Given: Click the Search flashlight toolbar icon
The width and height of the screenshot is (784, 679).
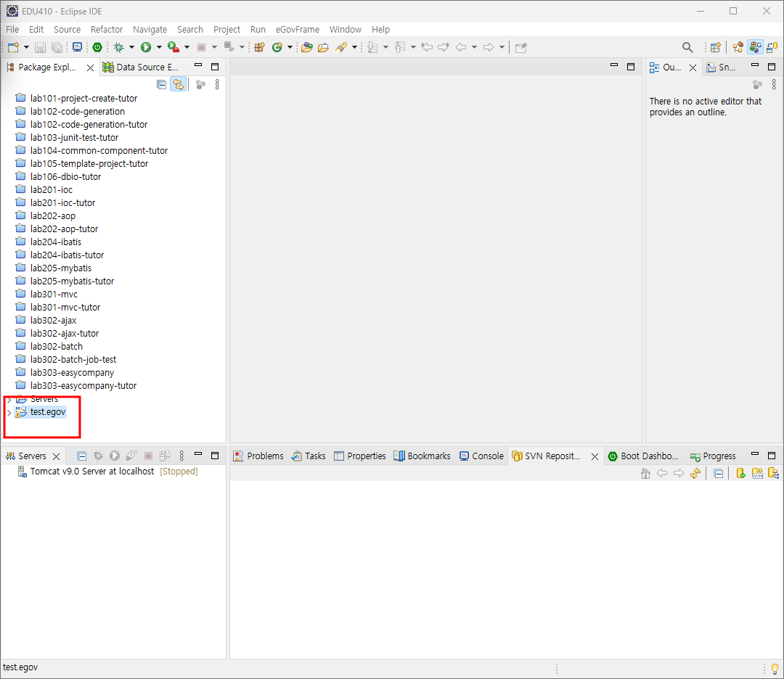Looking at the screenshot, I should [x=341, y=47].
